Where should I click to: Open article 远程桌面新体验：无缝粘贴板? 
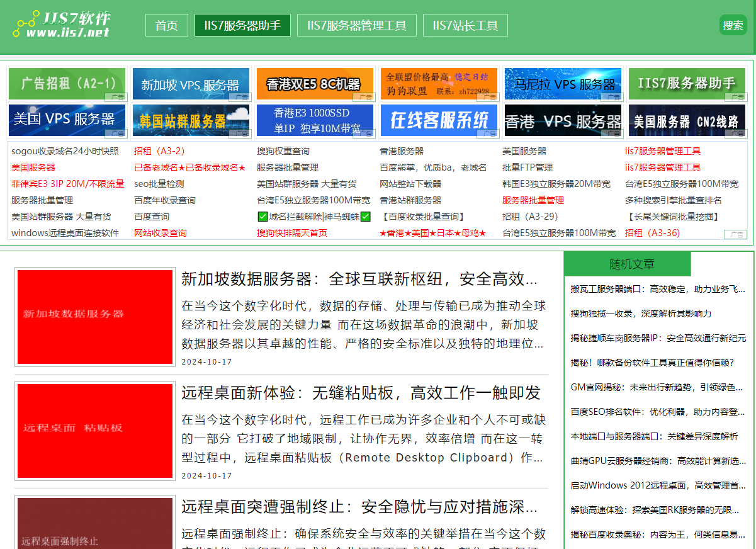(361, 393)
